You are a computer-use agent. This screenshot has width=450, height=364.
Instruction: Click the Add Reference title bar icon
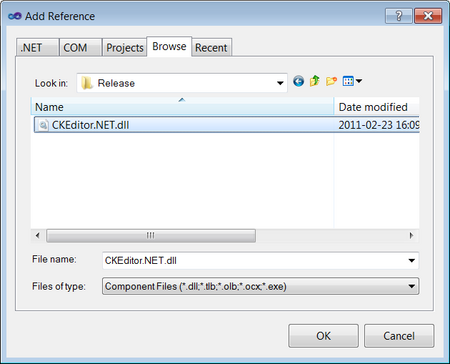(x=15, y=16)
